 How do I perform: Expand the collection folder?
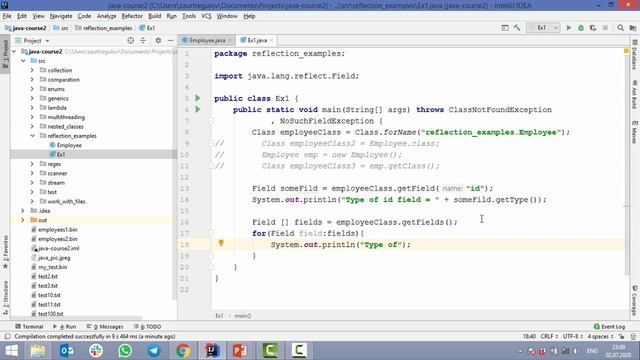[x=32, y=70]
